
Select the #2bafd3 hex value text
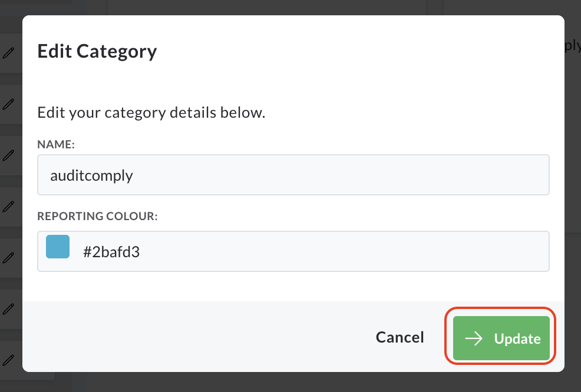click(x=111, y=252)
